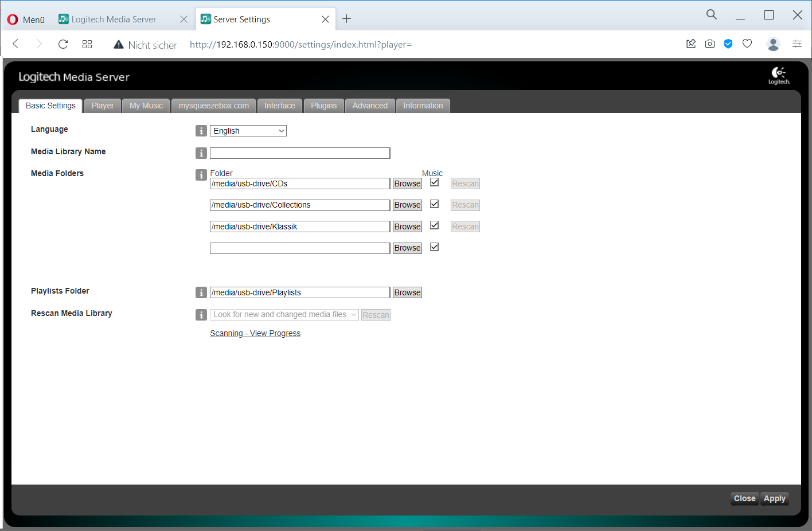Image resolution: width=812 pixels, height=531 pixels.
Task: Toggle Music checkbox for the Klassik folder
Action: coord(435,225)
